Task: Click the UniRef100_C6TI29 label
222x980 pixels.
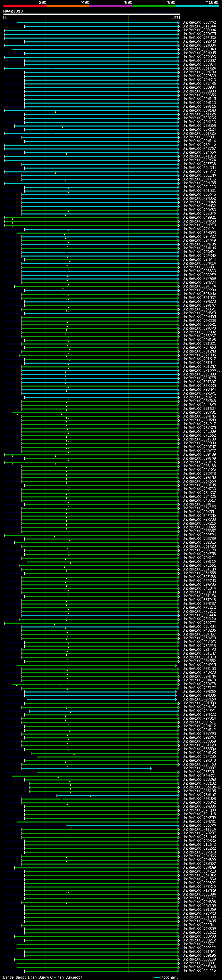Action: (x=199, y=745)
